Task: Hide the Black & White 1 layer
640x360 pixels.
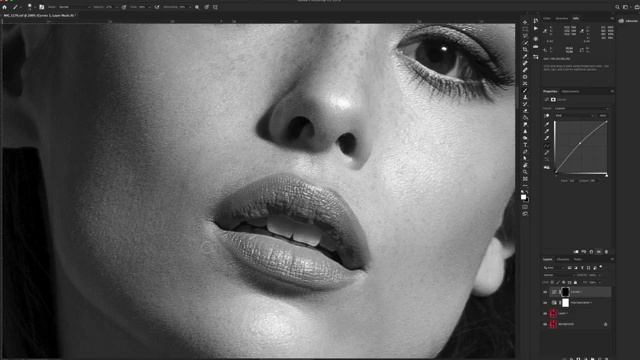Action: [x=545, y=303]
